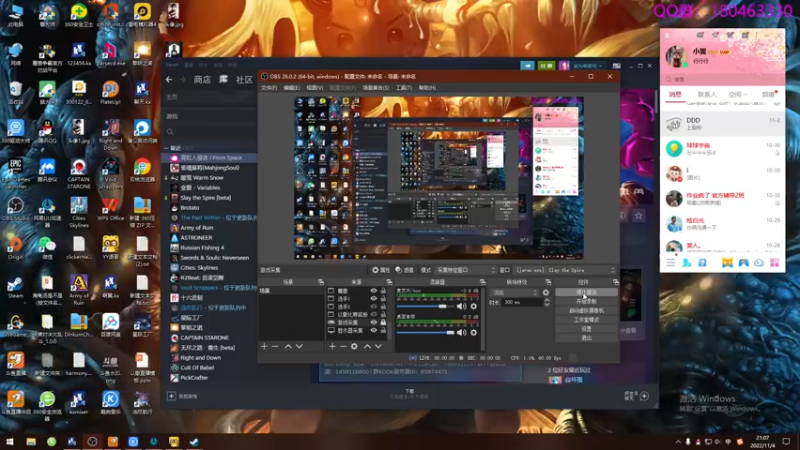Toggle visibility of 选手1 source
The width and height of the screenshot is (800, 450).
pyautogui.click(x=373, y=298)
